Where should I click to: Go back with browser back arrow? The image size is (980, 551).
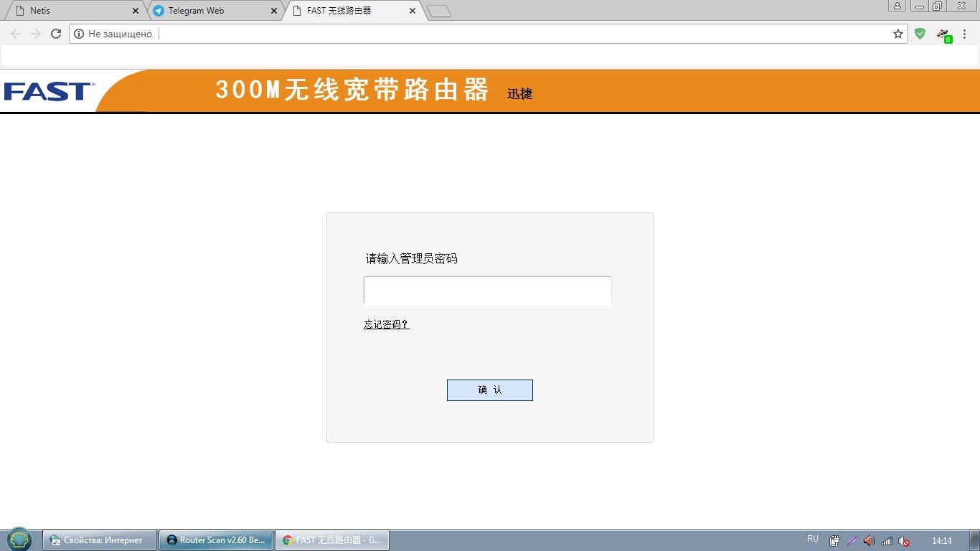click(16, 34)
